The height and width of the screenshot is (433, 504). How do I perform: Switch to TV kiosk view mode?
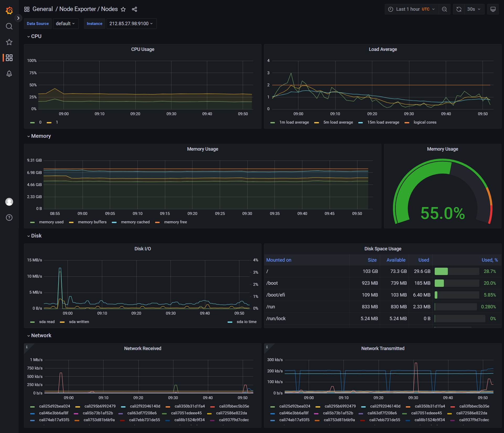click(x=493, y=9)
